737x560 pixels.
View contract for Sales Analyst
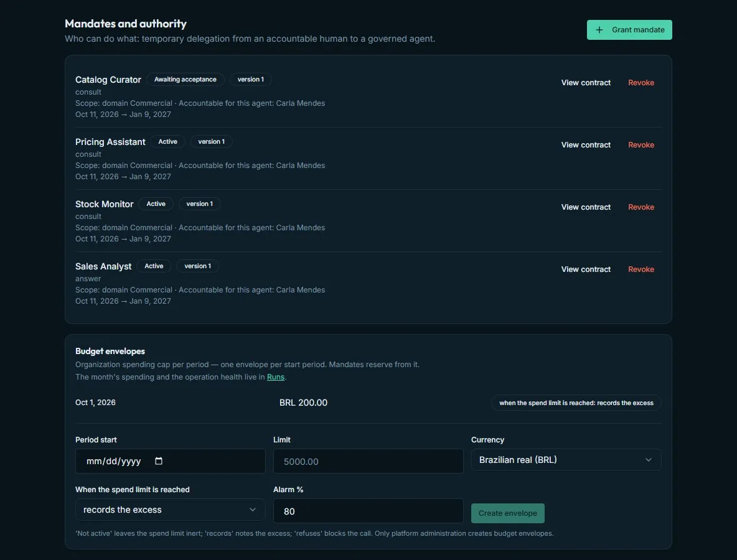click(586, 269)
